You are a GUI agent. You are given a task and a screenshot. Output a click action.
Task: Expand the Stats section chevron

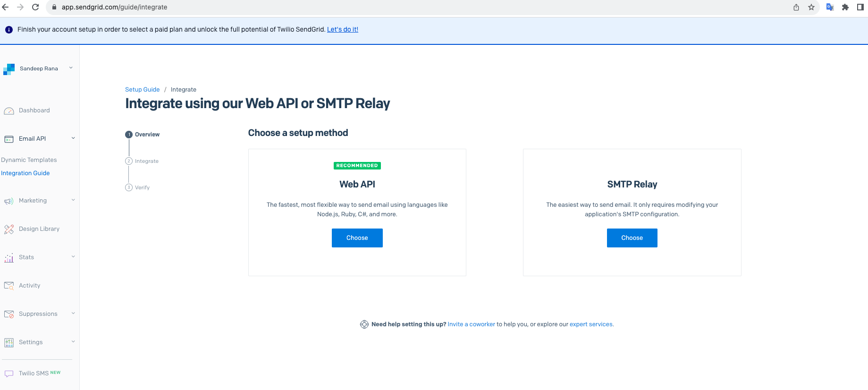[73, 257]
